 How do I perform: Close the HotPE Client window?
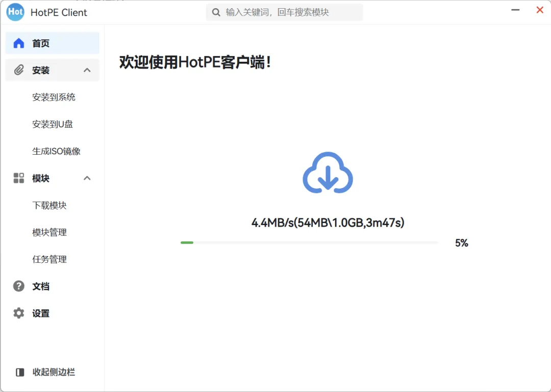[x=540, y=10]
